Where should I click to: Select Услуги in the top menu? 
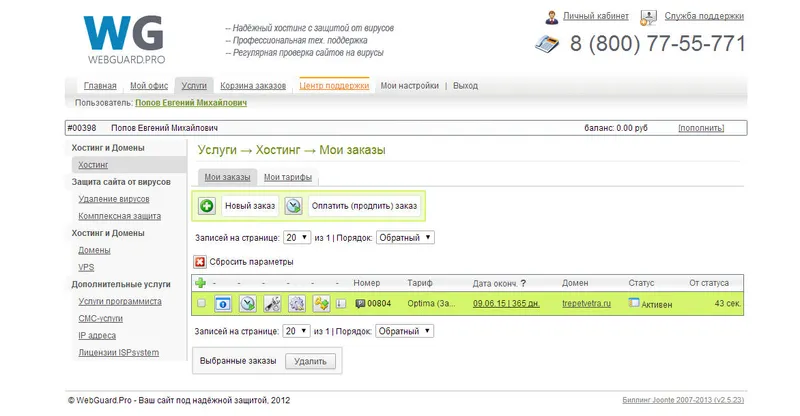pyautogui.click(x=194, y=86)
